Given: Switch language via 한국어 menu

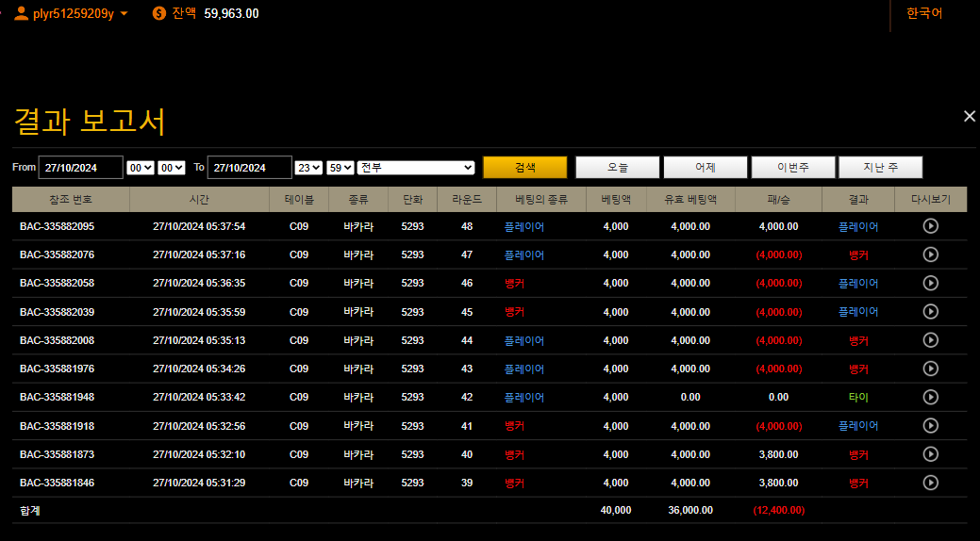Looking at the screenshot, I should 923,13.
